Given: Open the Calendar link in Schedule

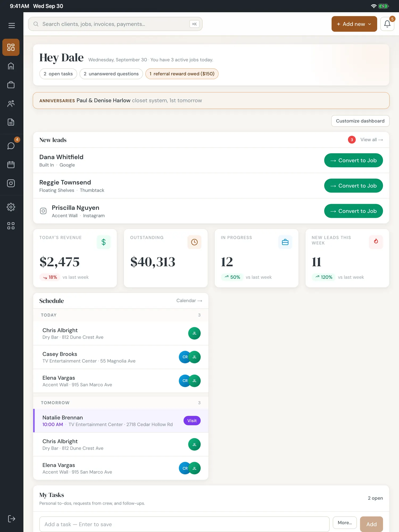Looking at the screenshot, I should point(189,301).
